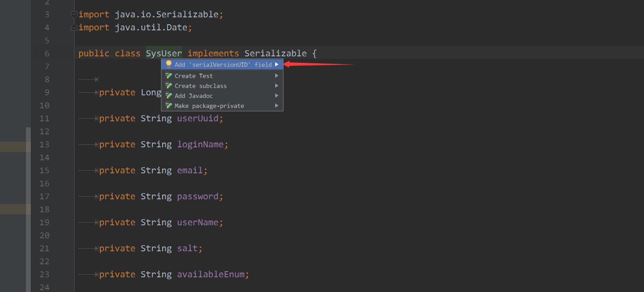This screenshot has width=644, height=292.
Task: Click the pencil icon beside Add Javadoc
Action: pos(169,96)
